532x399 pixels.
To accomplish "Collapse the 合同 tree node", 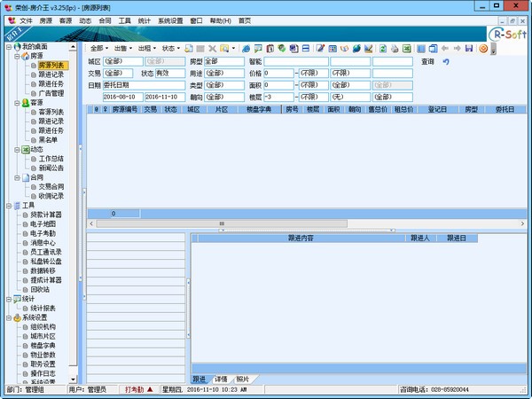I will 16,177.
